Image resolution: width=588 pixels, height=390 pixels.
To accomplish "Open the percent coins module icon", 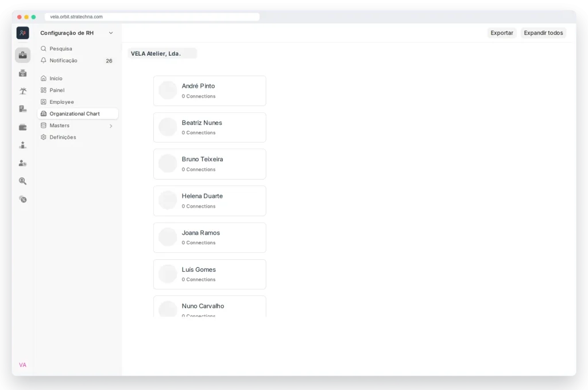I will pos(22,199).
